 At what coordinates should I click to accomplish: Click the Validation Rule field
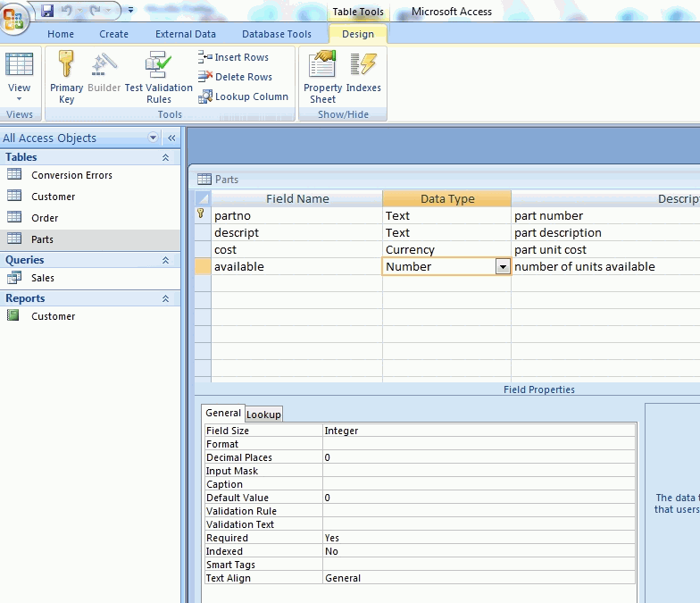click(479, 511)
